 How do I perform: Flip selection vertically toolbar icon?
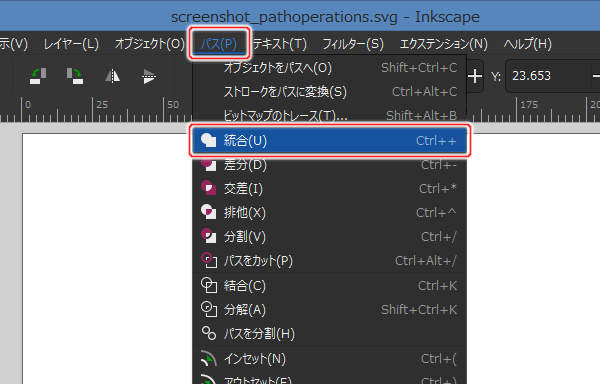tap(148, 76)
